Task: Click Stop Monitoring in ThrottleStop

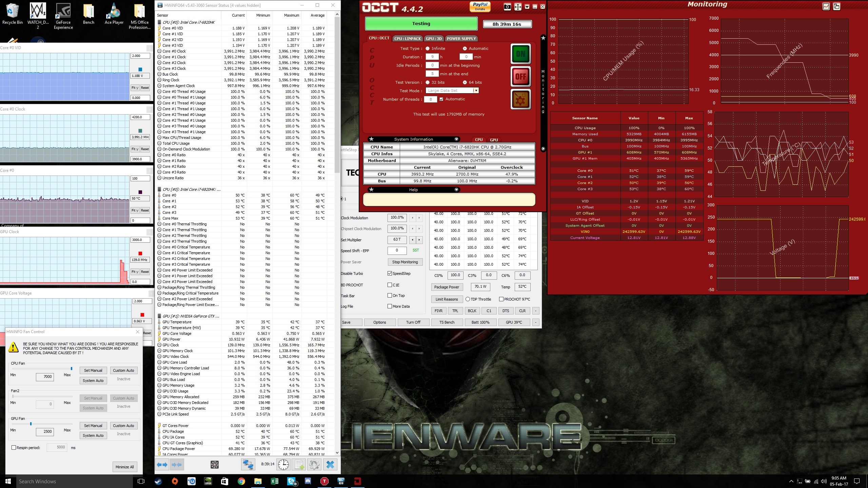Action: pos(405,262)
